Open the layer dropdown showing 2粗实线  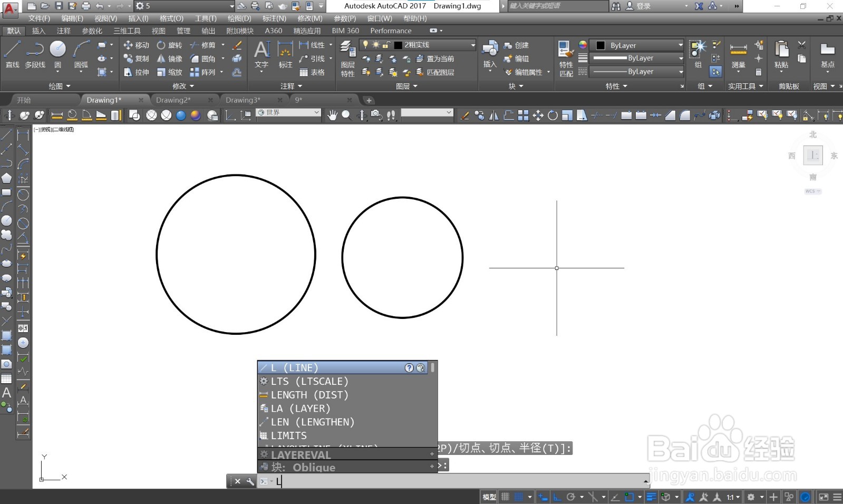point(418,45)
